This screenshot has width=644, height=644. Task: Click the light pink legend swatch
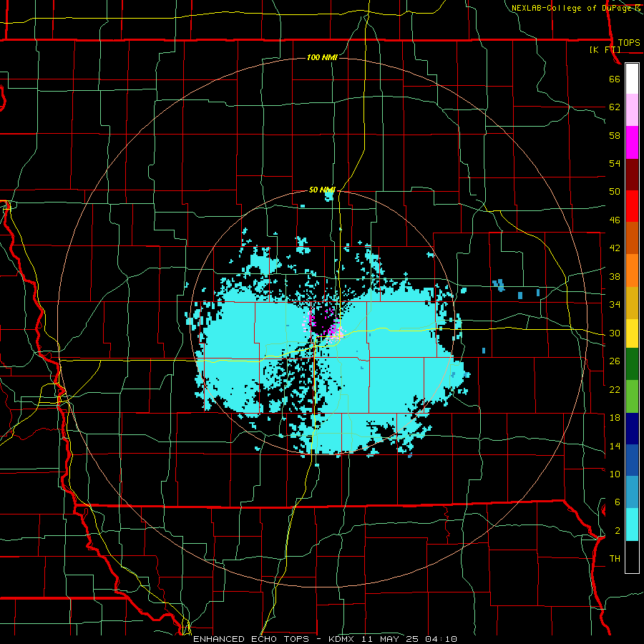(x=632, y=110)
